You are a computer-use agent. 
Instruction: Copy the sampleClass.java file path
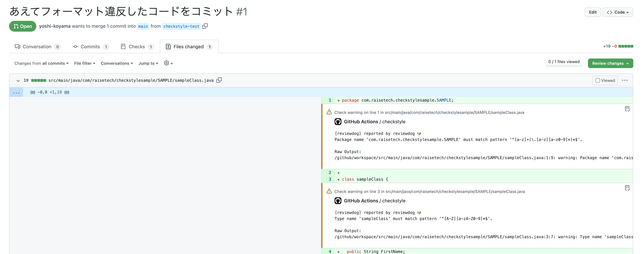(x=219, y=80)
